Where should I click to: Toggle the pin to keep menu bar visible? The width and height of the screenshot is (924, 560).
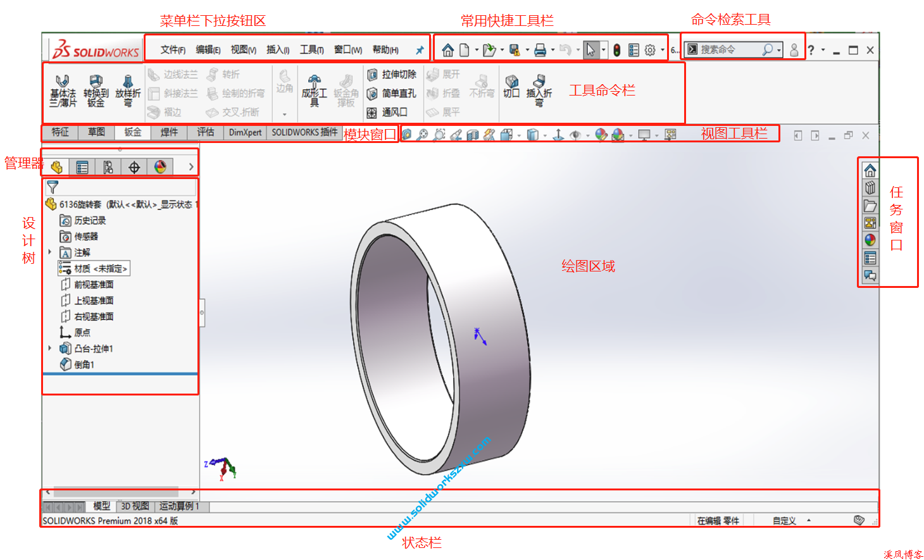point(420,49)
